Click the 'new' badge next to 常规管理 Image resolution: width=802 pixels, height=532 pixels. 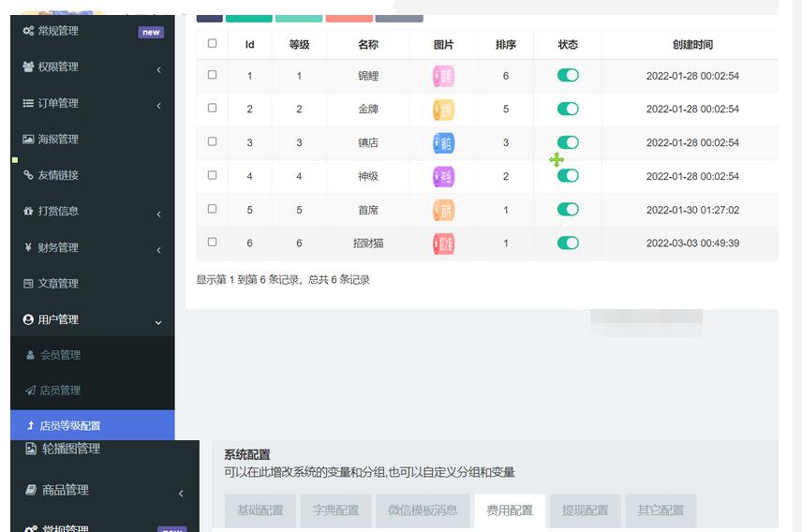click(151, 32)
